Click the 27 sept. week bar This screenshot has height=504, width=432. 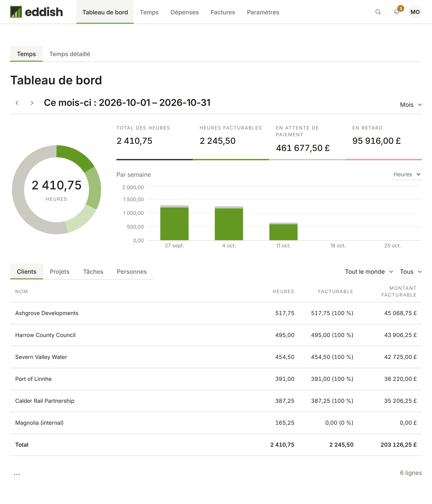pyautogui.click(x=174, y=223)
